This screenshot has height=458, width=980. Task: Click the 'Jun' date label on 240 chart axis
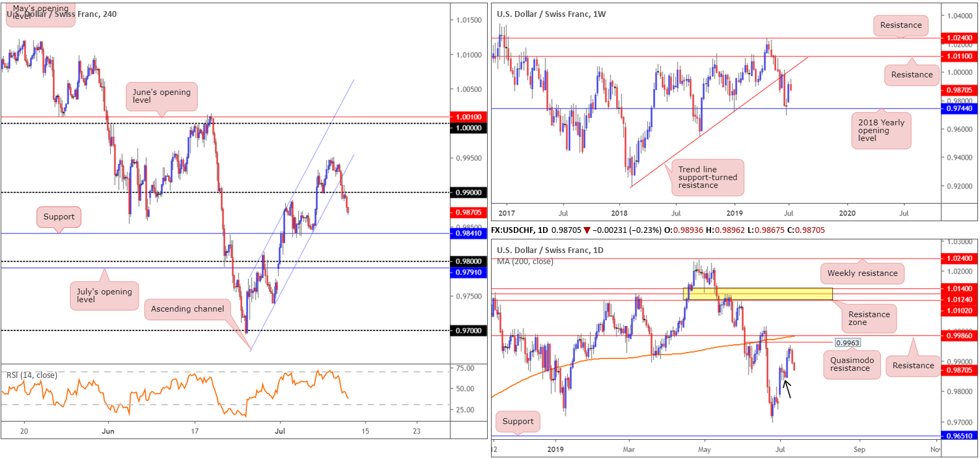click(108, 431)
